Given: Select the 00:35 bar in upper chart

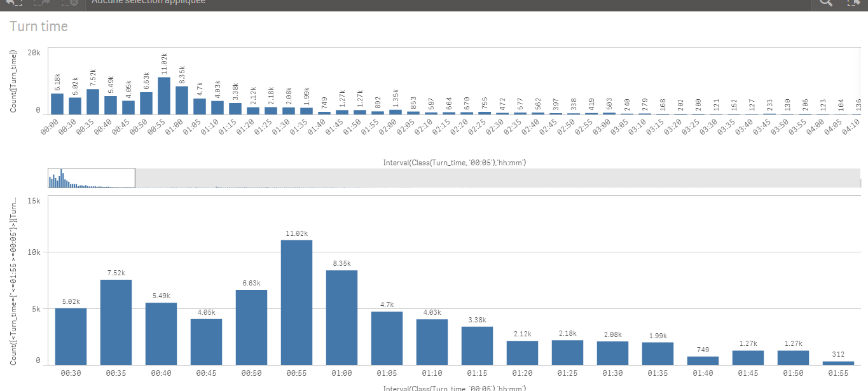Looking at the screenshot, I should pyautogui.click(x=92, y=101).
